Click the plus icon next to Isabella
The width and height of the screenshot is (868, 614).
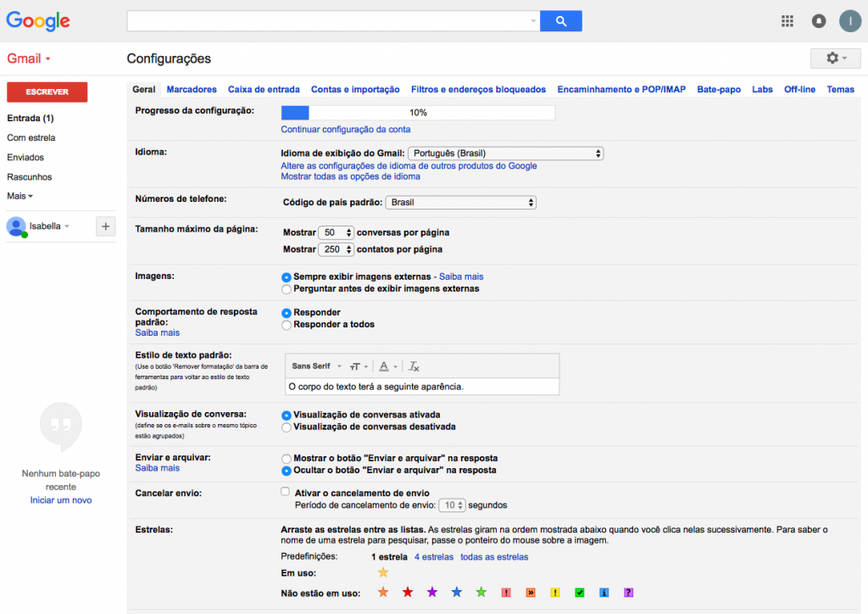106,226
